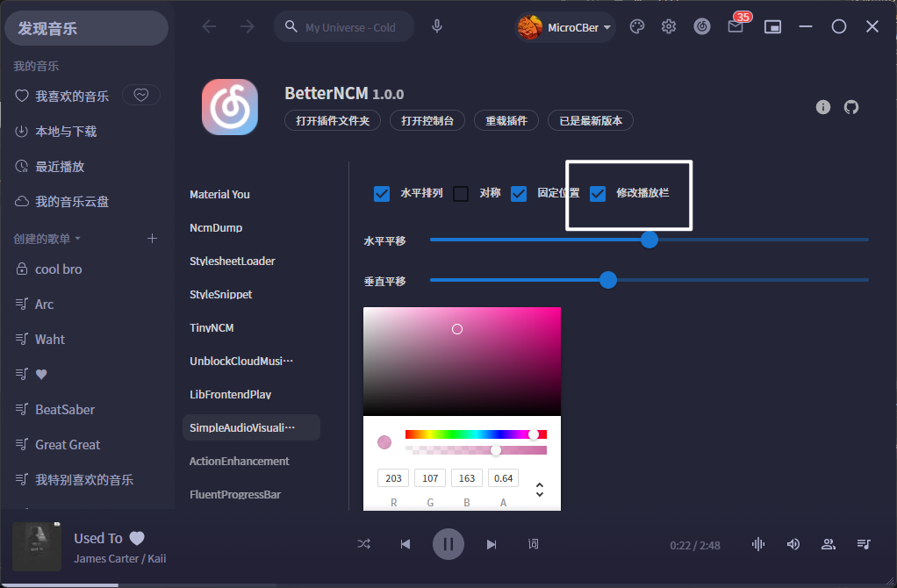Open the volume control icon

[793, 544]
